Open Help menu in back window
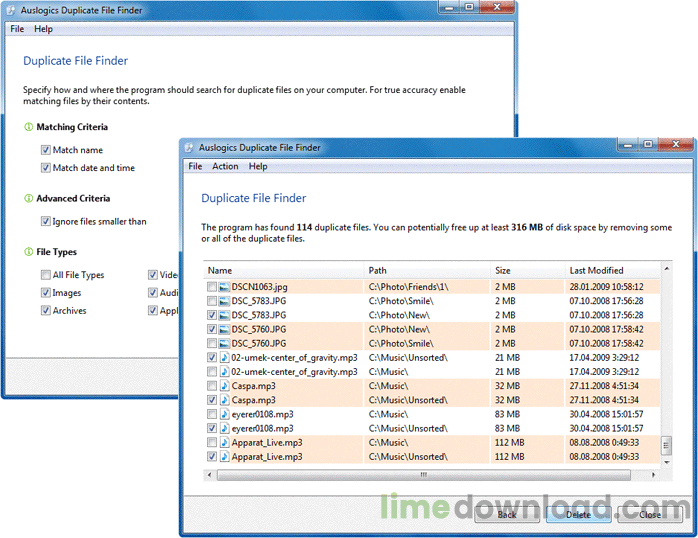This screenshot has height=538, width=698. pyautogui.click(x=43, y=29)
